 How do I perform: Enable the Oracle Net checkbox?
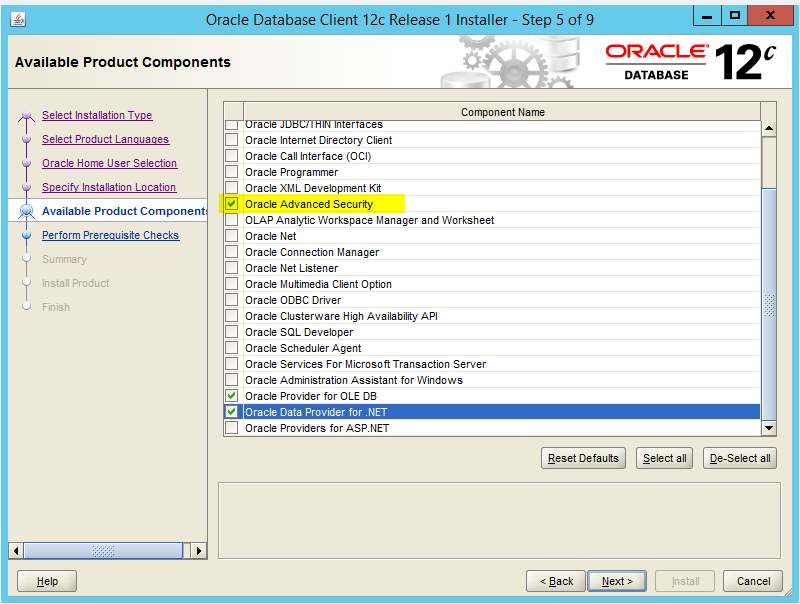(232, 236)
